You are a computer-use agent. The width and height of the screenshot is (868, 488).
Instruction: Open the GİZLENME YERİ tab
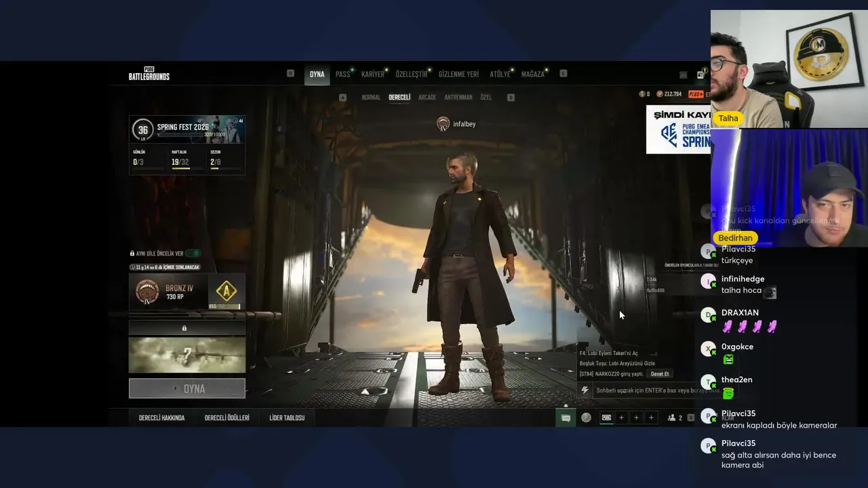coord(458,75)
